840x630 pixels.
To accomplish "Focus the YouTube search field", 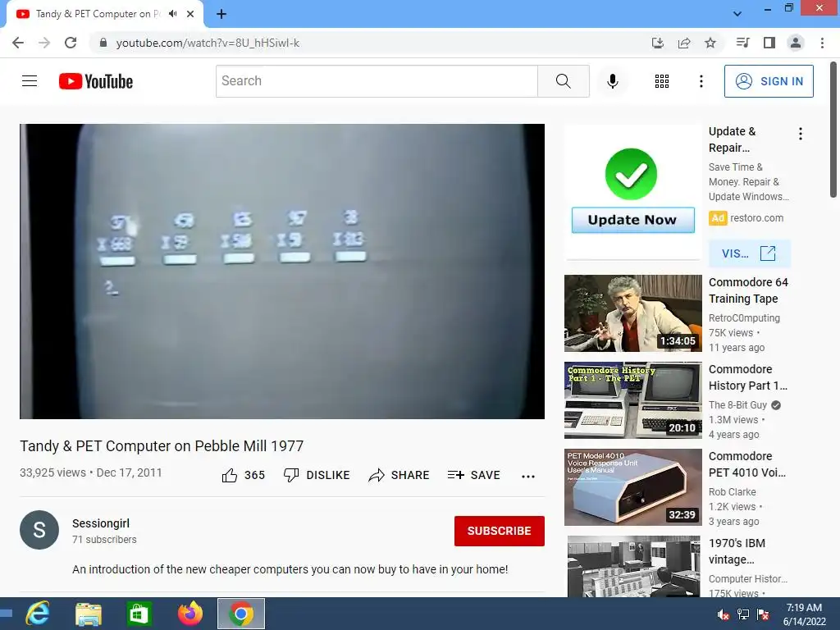I will point(377,81).
